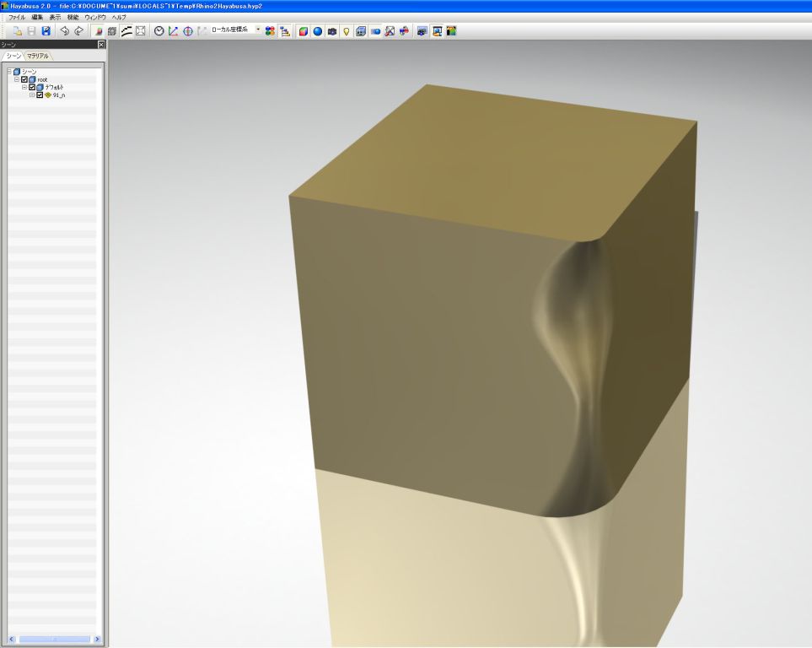Click the target crosshair icon

coord(187,31)
